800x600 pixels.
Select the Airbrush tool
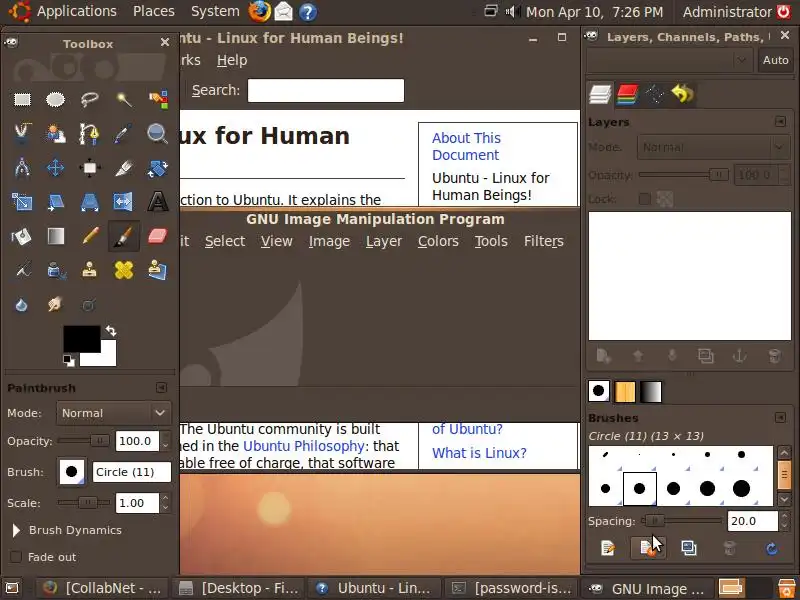point(22,270)
